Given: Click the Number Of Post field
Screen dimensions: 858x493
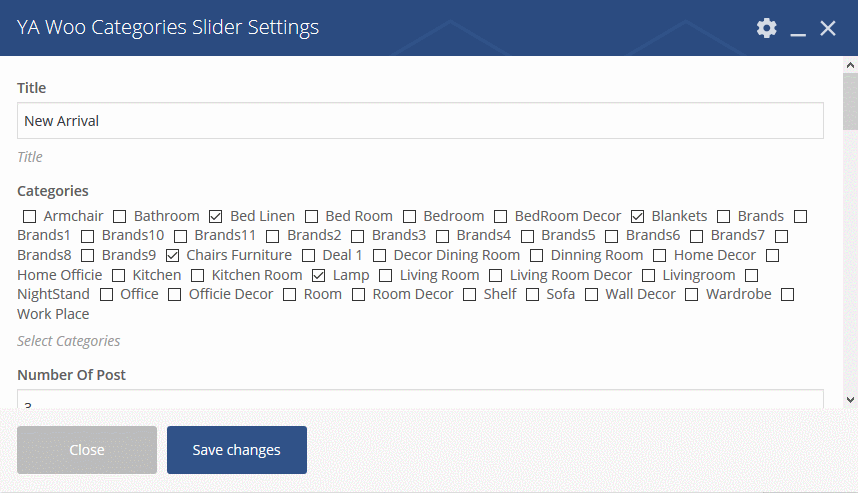Looking at the screenshot, I should click(420, 399).
